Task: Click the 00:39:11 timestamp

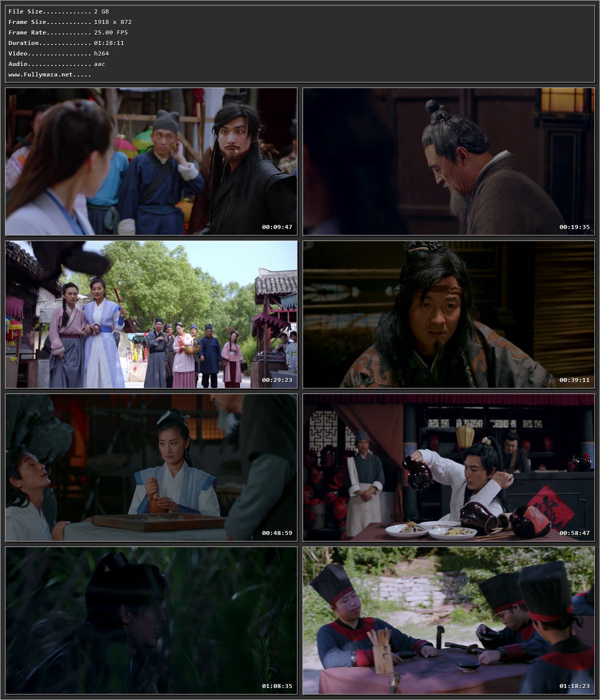Action: tap(574, 380)
